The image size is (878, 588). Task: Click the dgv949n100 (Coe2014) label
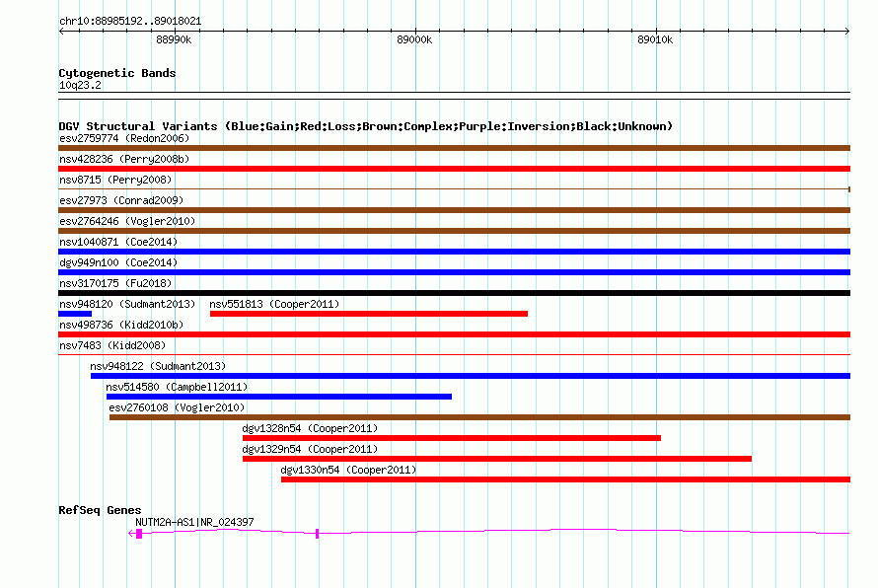pyautogui.click(x=118, y=262)
